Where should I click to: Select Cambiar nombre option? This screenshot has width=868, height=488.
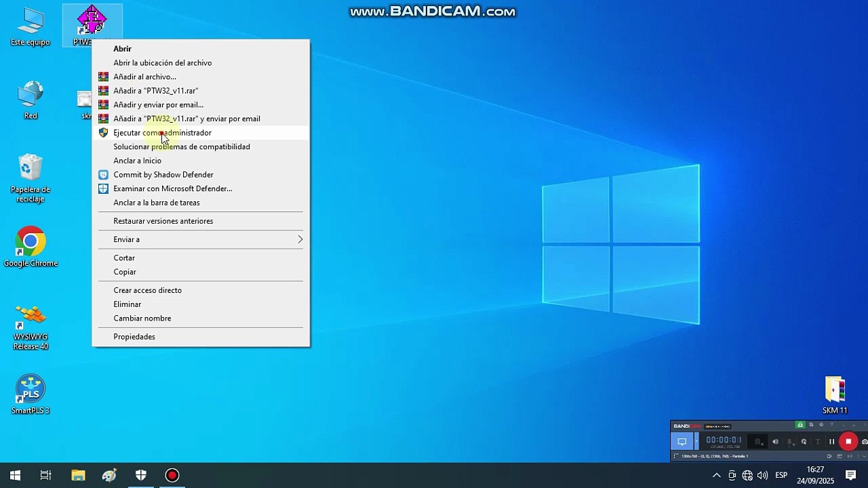click(201, 319)
